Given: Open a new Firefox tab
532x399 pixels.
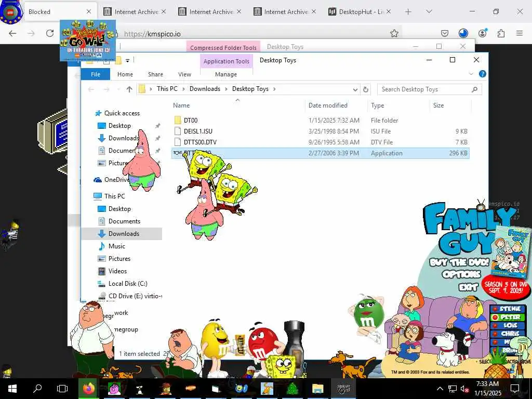Looking at the screenshot, I should click(x=408, y=12).
